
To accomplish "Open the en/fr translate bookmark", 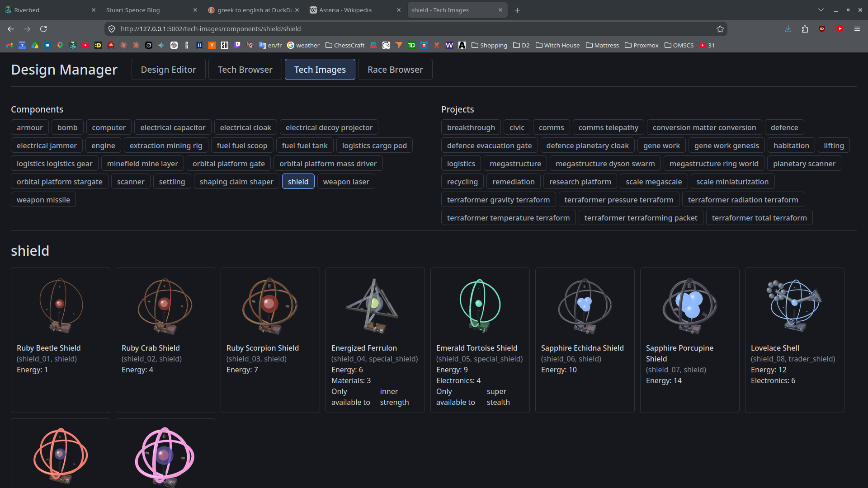I will (270, 45).
